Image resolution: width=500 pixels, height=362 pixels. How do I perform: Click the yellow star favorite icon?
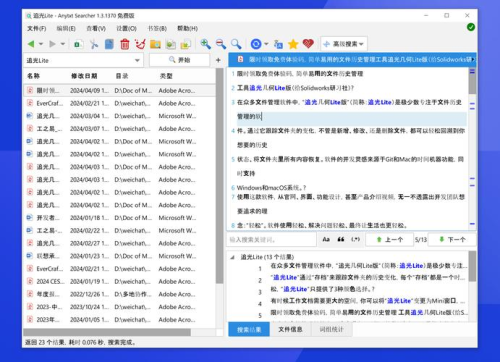coord(293,44)
